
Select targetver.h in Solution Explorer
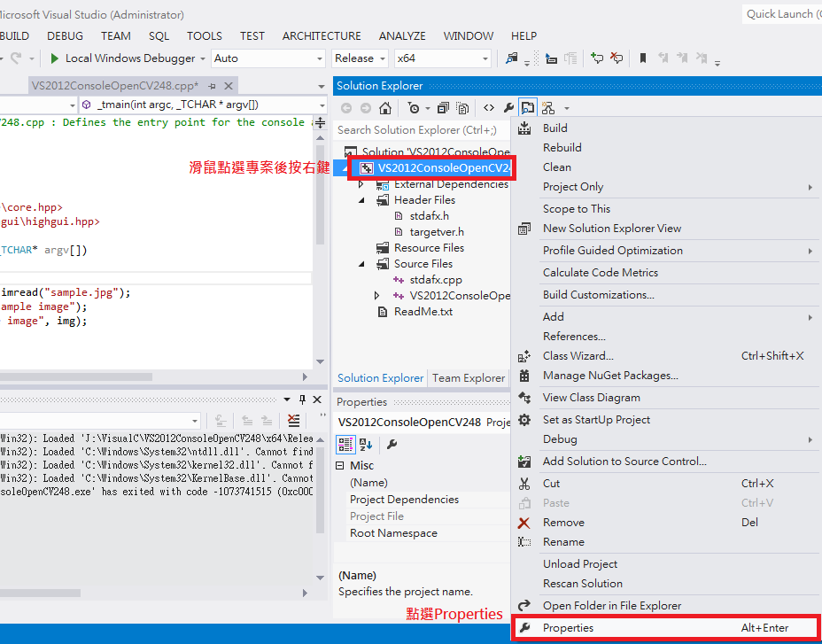coord(437,232)
